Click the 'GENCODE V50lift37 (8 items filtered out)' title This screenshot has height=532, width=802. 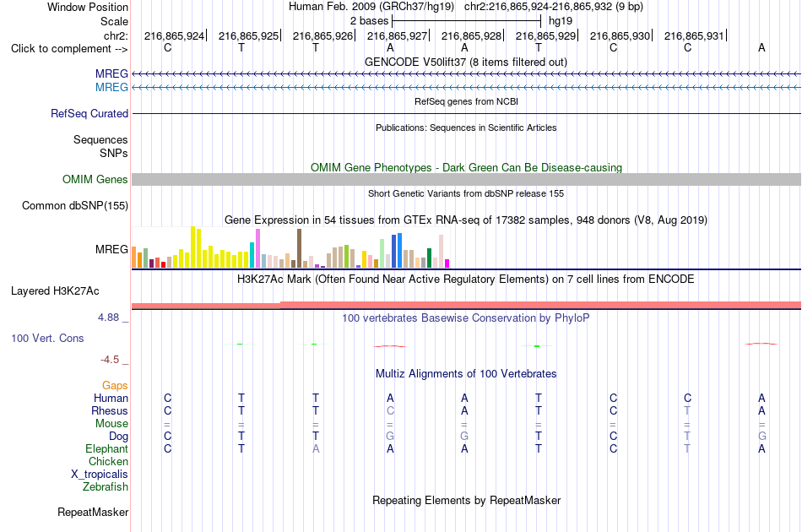[466, 62]
